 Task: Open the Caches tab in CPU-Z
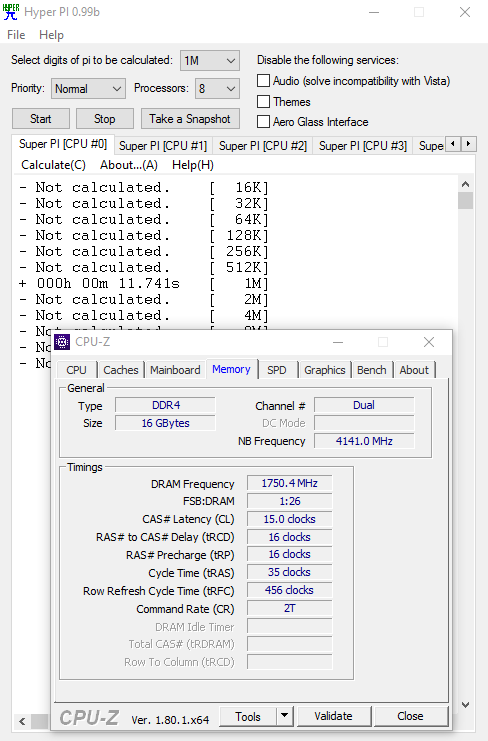click(121, 370)
